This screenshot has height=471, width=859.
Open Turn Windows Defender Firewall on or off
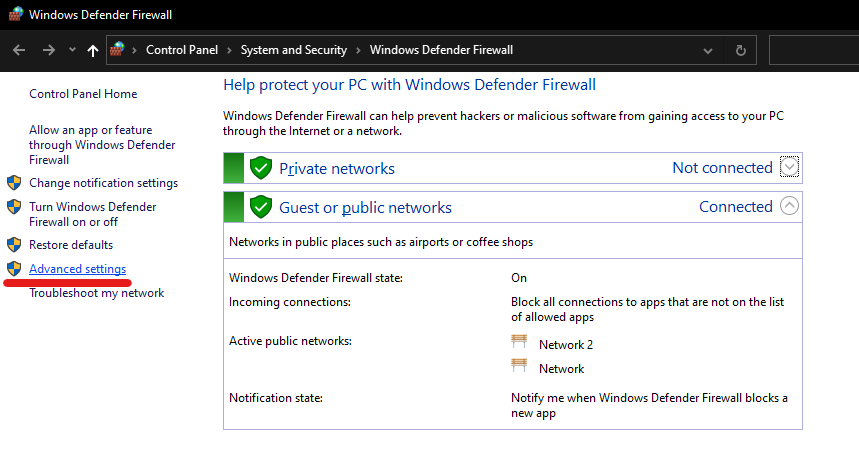[x=92, y=214]
